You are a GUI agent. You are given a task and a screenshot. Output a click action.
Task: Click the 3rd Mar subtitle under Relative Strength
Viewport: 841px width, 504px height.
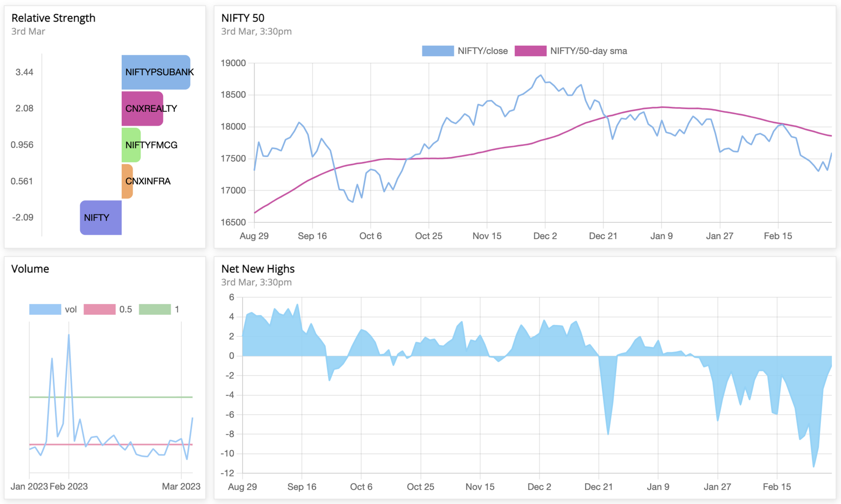click(28, 32)
